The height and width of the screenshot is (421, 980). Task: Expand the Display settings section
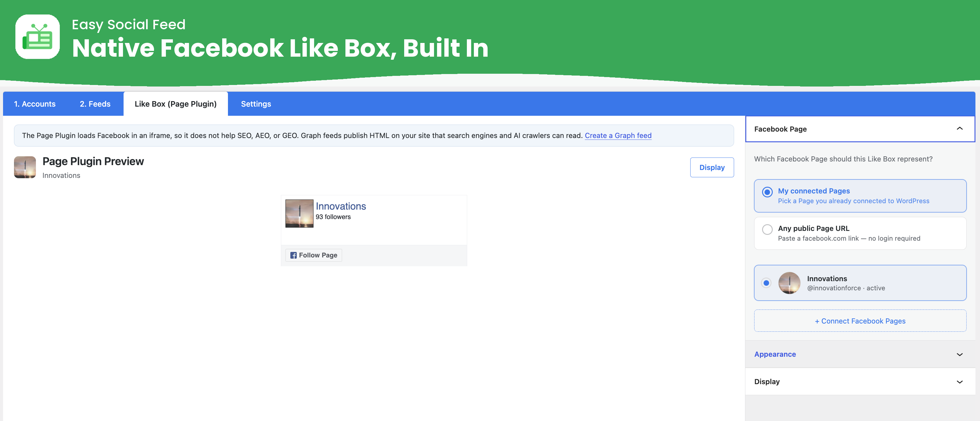860,382
